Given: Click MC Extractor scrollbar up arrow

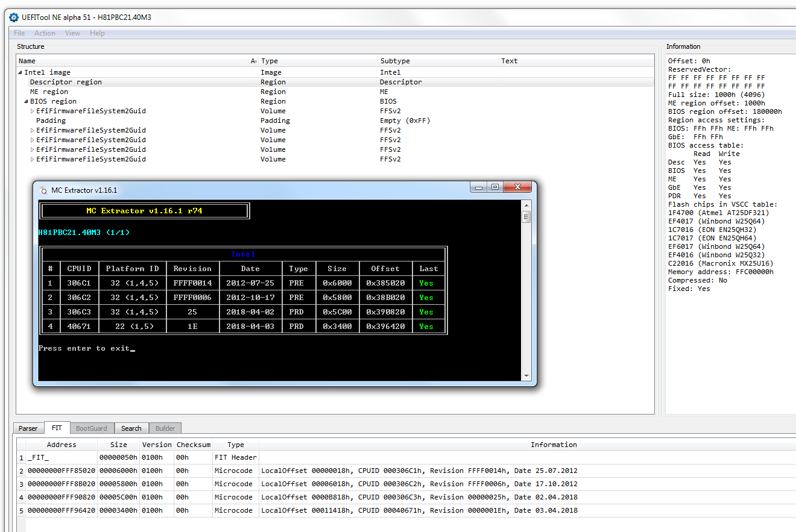Looking at the screenshot, I should point(526,205).
